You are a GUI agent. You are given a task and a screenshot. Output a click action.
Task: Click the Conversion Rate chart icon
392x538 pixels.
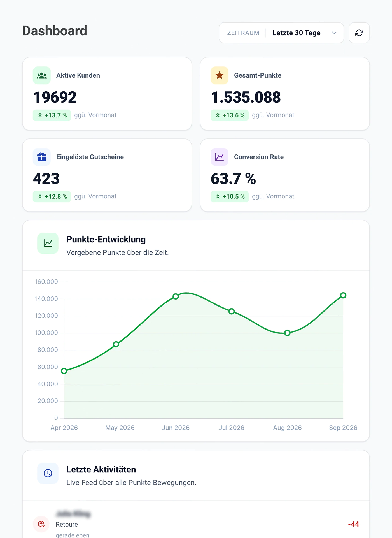point(220,157)
